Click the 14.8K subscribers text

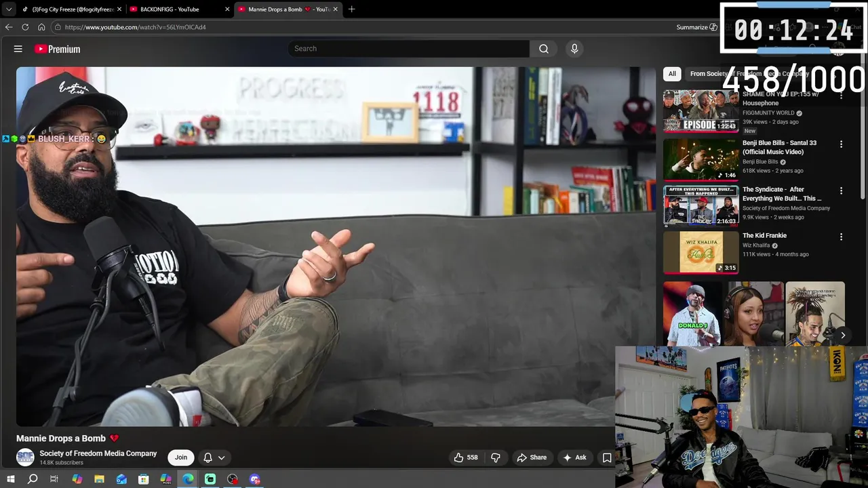coord(61,463)
